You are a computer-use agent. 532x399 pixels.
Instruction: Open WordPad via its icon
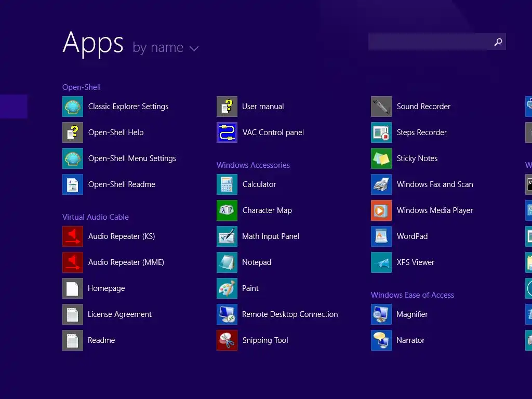[x=381, y=236]
